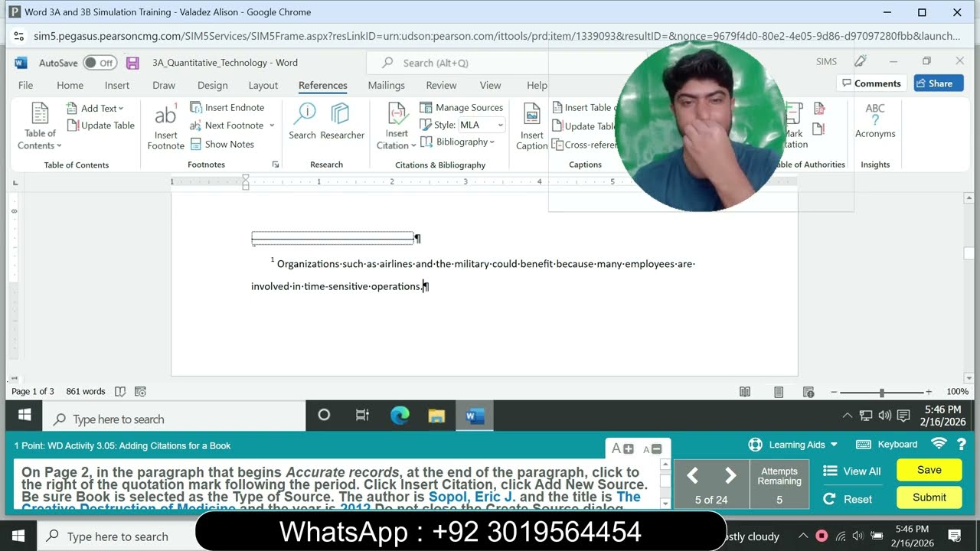Image resolution: width=980 pixels, height=551 pixels.
Task: Click the outer Windows Start button
Action: [18, 536]
